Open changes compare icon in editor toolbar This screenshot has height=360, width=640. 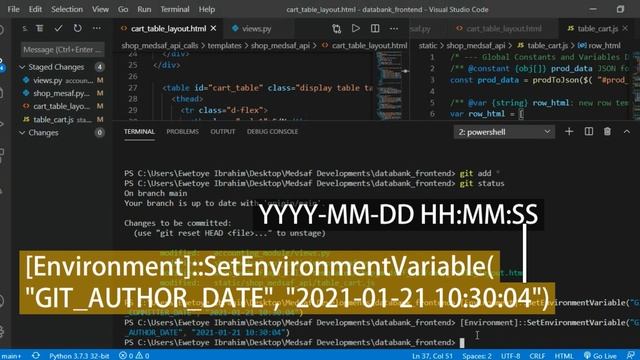336,29
